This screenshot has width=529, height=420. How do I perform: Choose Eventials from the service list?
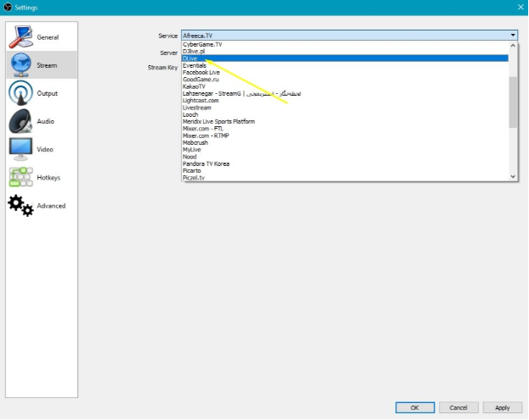344,65
